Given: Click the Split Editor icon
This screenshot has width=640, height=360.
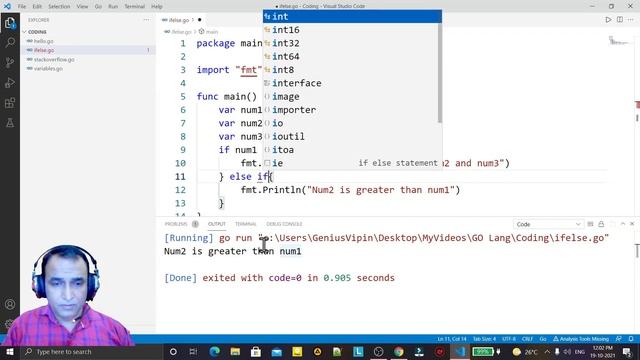Looking at the screenshot, I should [x=620, y=20].
